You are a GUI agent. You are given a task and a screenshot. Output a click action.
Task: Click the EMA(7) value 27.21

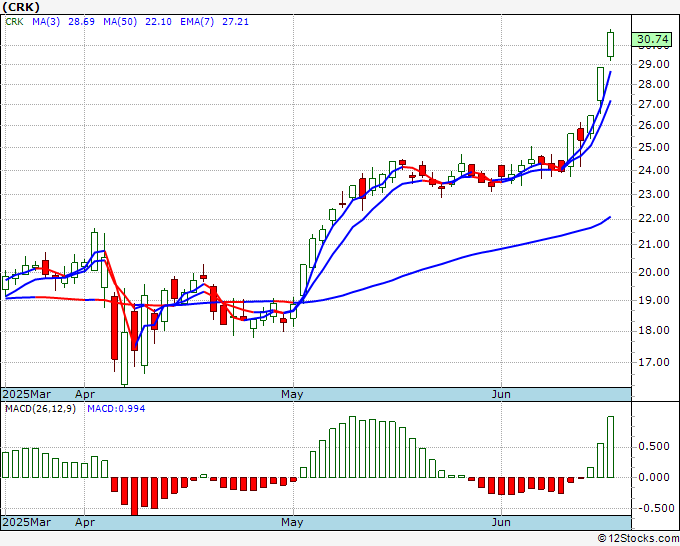pos(235,22)
